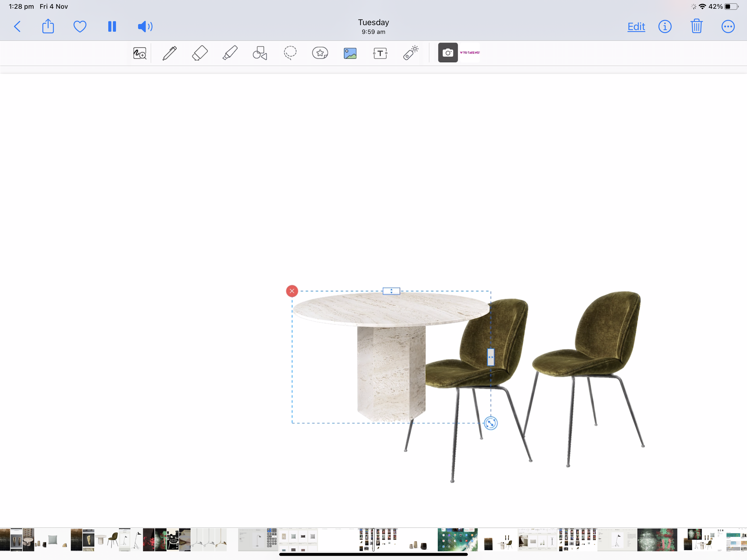Insert an image with Image tool
This screenshot has height=560, width=747.
350,53
